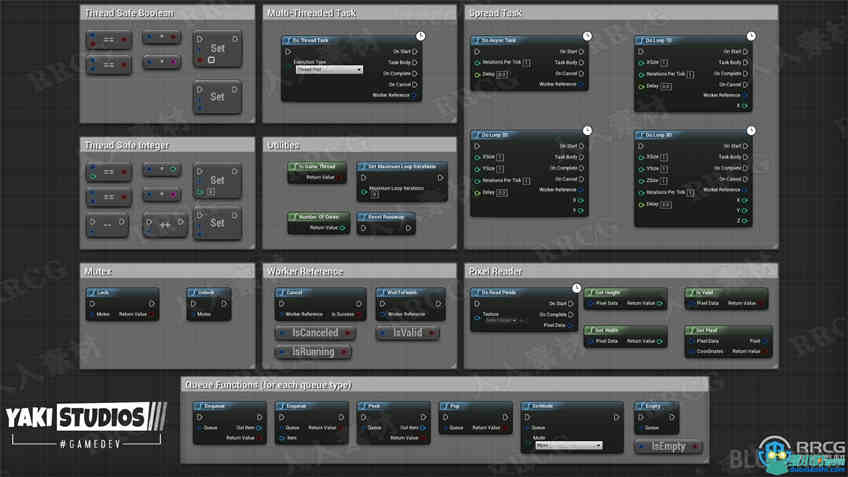
Task: Select the IsValid node in Worker Reference
Action: pos(407,333)
